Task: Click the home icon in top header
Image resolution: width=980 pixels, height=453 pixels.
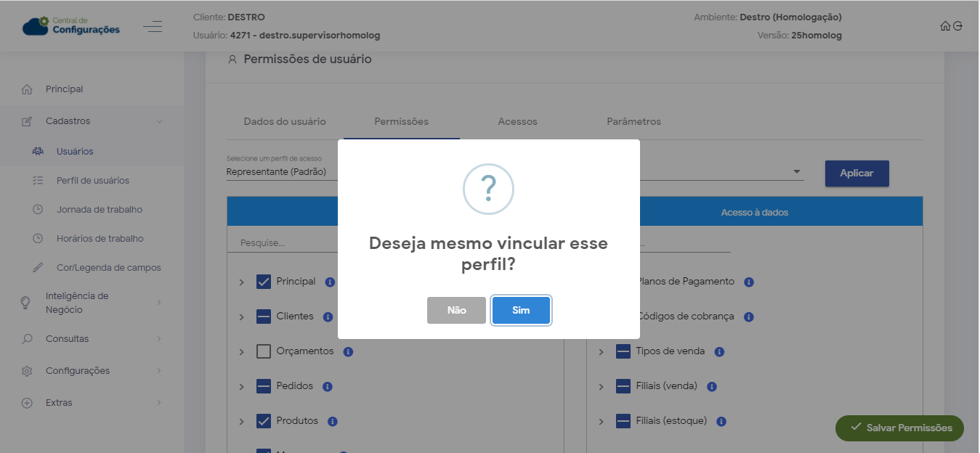Action: (945, 26)
